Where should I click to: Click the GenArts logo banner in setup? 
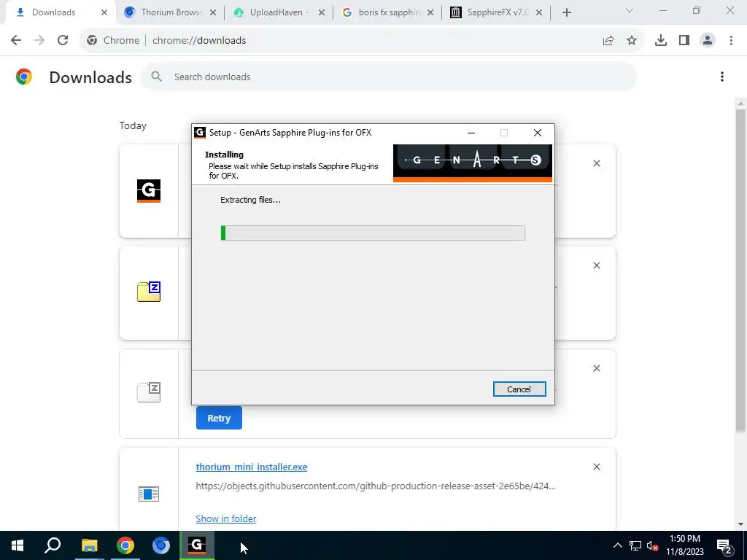coord(473,163)
